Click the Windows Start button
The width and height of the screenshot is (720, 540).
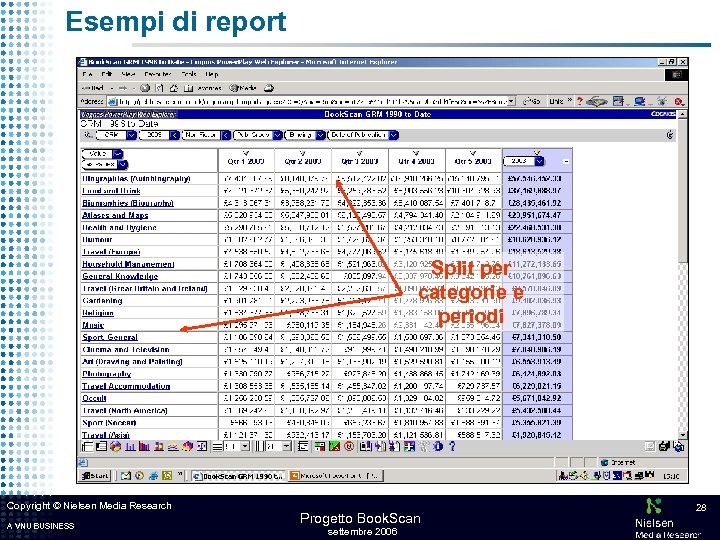[95, 476]
